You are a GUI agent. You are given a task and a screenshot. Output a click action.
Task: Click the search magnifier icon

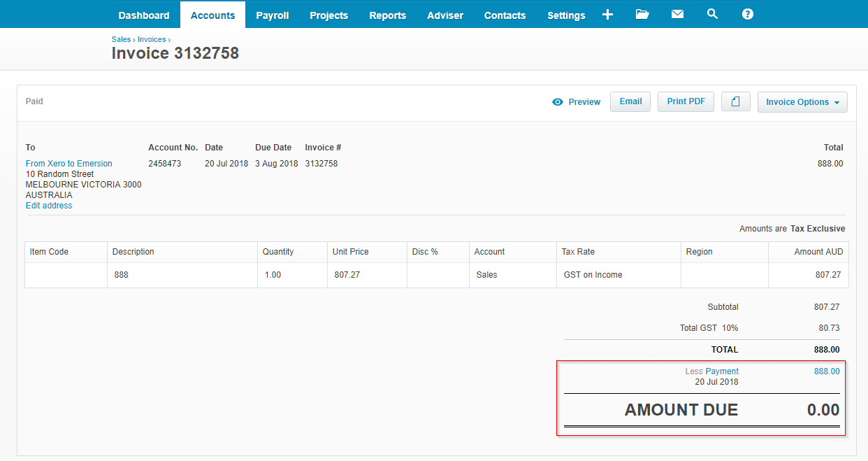[712, 15]
